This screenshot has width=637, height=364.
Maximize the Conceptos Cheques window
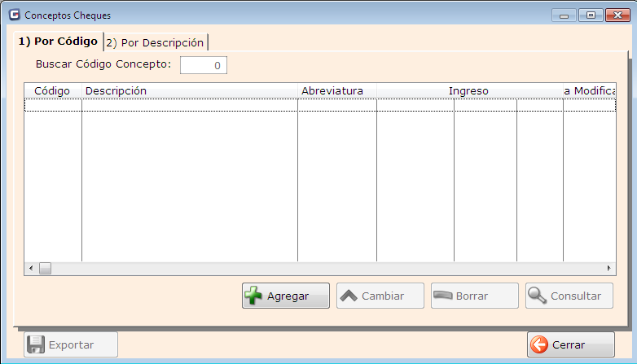point(591,15)
